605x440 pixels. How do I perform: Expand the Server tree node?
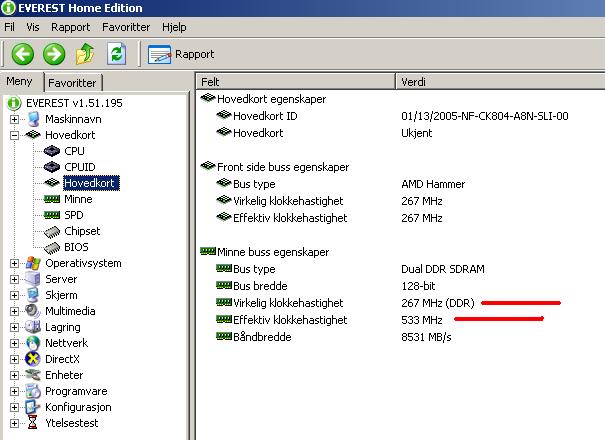[x=14, y=279]
